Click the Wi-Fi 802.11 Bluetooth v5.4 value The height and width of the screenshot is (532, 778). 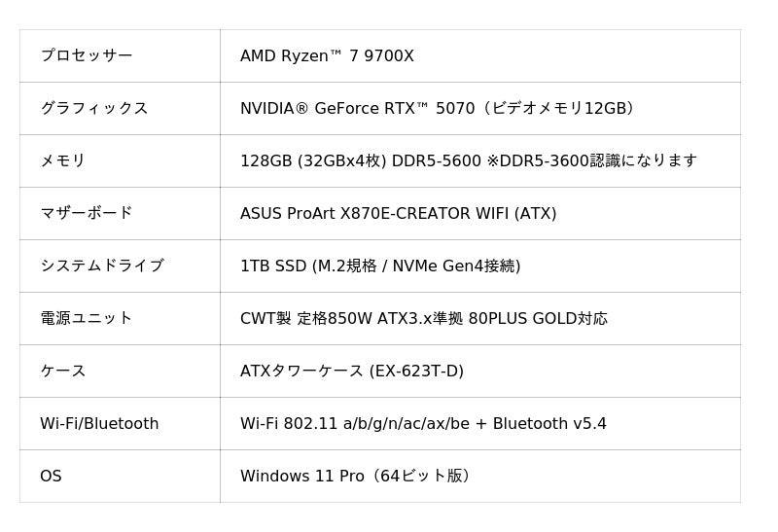(x=423, y=423)
